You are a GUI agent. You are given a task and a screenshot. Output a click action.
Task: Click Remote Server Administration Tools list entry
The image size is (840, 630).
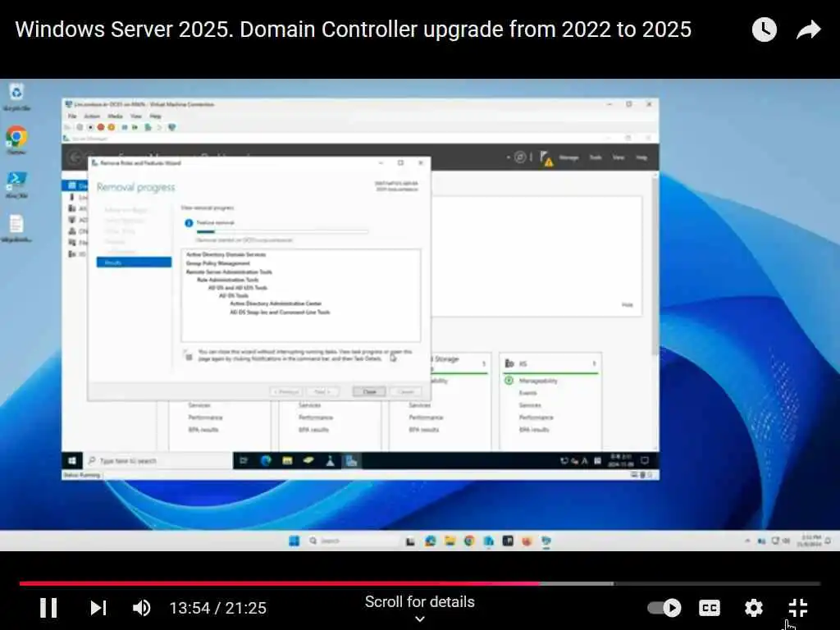pyautogui.click(x=229, y=272)
